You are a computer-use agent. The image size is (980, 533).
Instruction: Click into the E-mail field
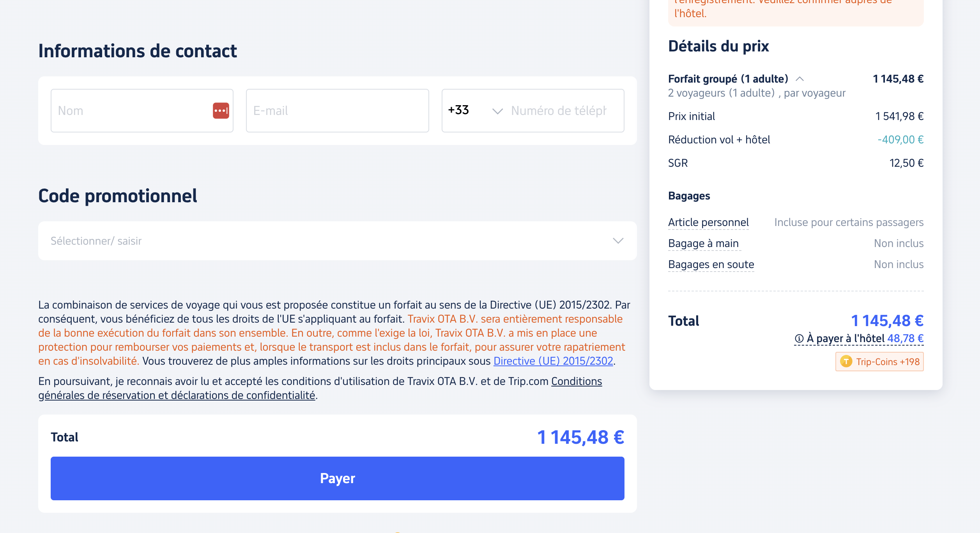[x=337, y=111]
